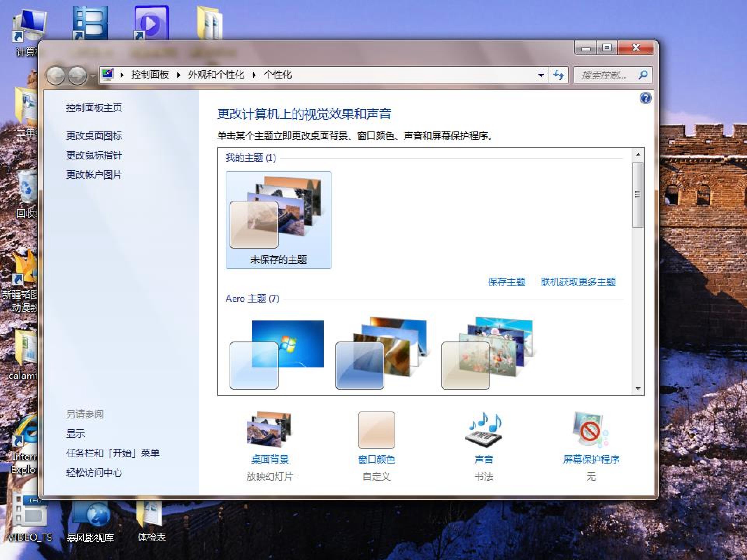
Task: Click 联机获取更多主题 link
Action: pos(578,282)
